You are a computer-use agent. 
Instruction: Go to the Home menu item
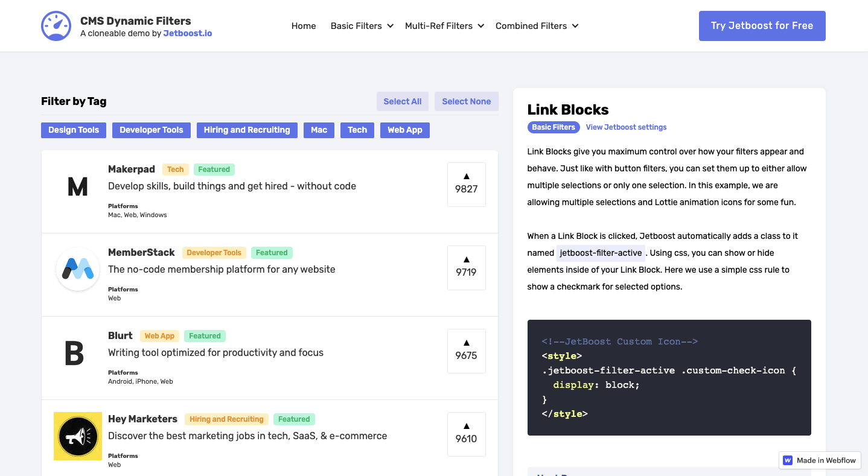pos(304,26)
